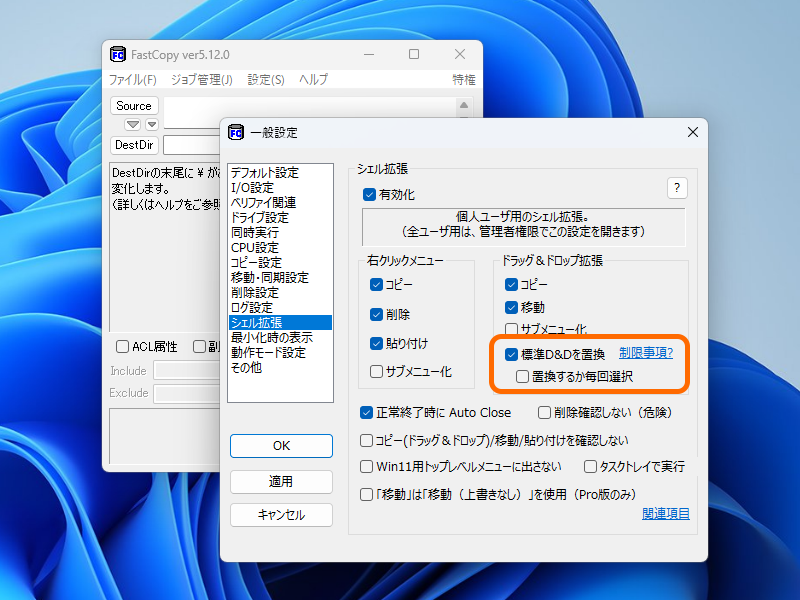Viewport: 800px width, 600px height.
Task: Expand the smaller dropdown arrow under Source
Action: pyautogui.click(x=152, y=124)
